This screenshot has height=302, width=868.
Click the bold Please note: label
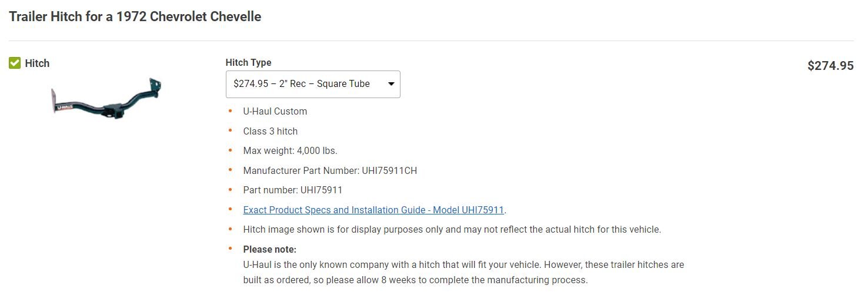[x=270, y=249]
